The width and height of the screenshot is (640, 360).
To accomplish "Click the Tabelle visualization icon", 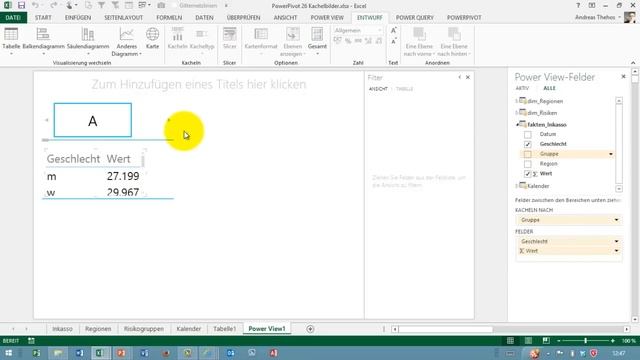I will coord(11,35).
